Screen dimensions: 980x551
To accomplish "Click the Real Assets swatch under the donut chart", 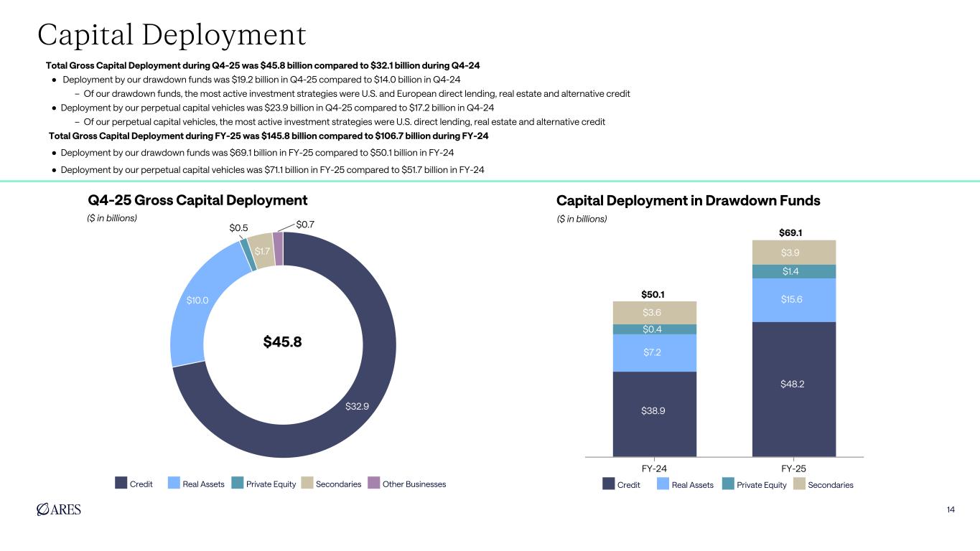I will tap(174, 484).
